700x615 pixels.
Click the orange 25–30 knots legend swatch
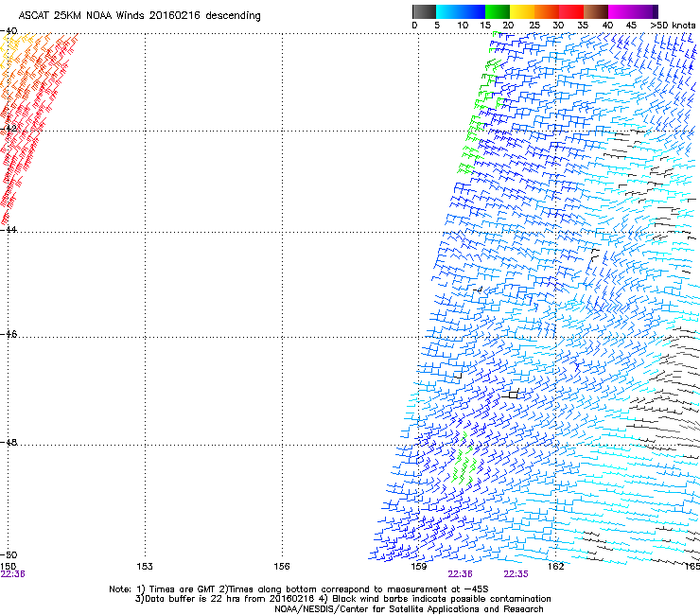pos(546,11)
